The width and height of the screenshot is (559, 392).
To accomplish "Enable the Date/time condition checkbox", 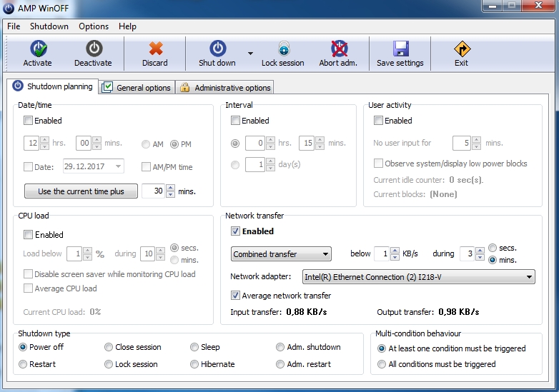I will [29, 121].
